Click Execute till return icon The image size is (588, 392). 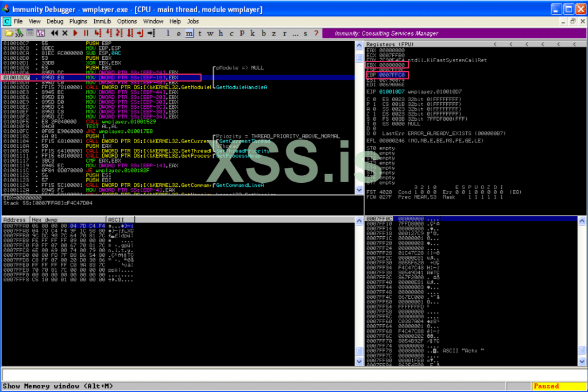click(x=141, y=33)
